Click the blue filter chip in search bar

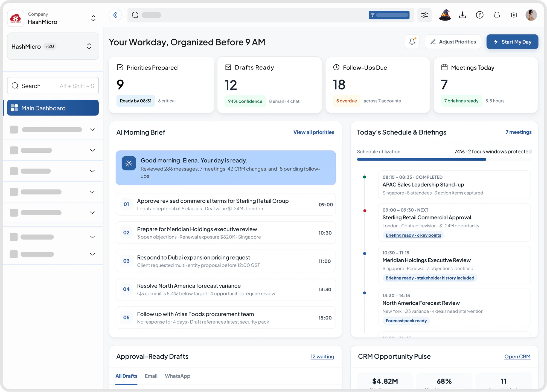pyautogui.click(x=389, y=15)
